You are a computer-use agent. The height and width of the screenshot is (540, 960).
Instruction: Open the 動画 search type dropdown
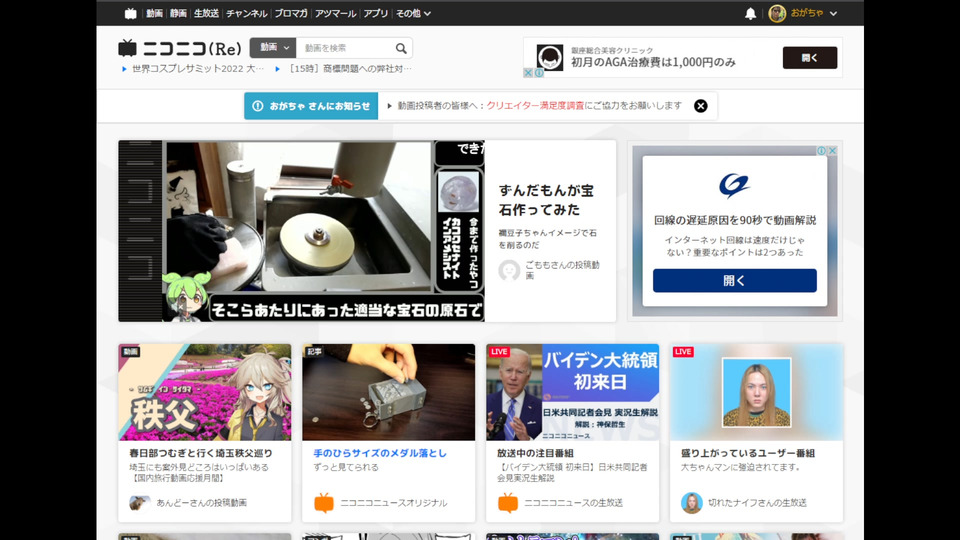point(273,48)
